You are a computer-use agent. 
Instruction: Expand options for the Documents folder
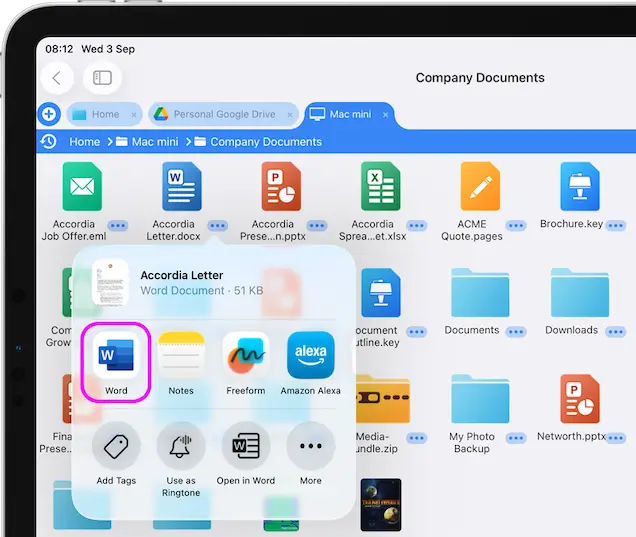point(516,330)
